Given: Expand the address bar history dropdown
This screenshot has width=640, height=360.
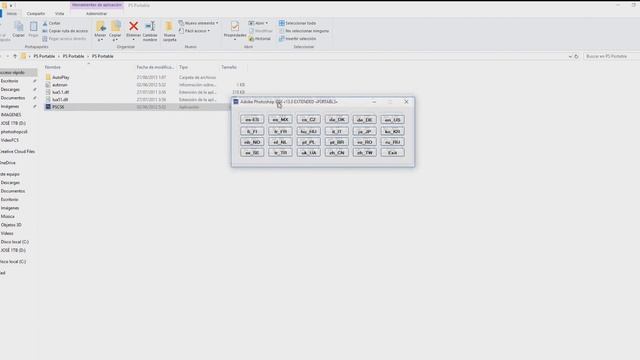Looking at the screenshot, I should pyautogui.click(x=570, y=56).
